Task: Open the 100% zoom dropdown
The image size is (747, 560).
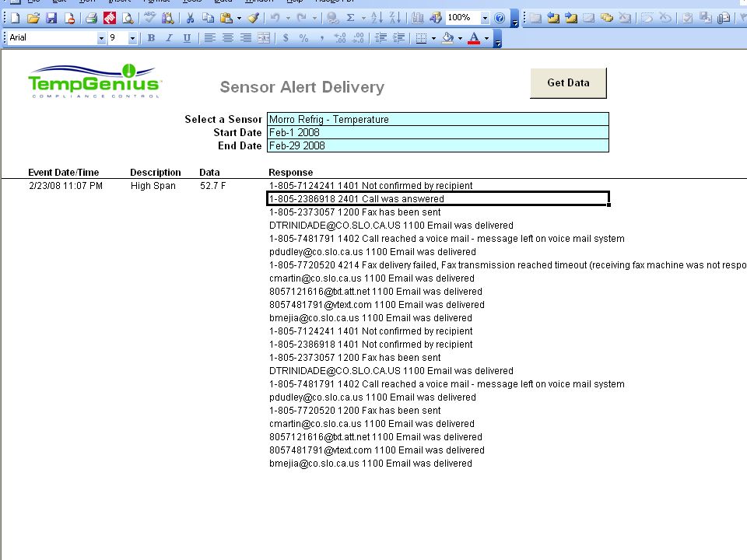Action: coord(485,19)
